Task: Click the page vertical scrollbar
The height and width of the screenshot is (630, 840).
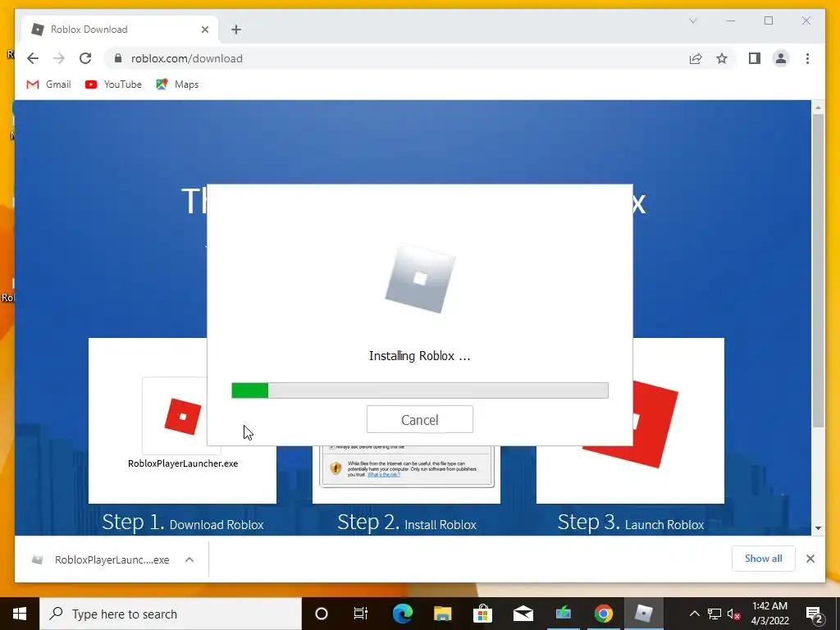Action: click(x=818, y=271)
